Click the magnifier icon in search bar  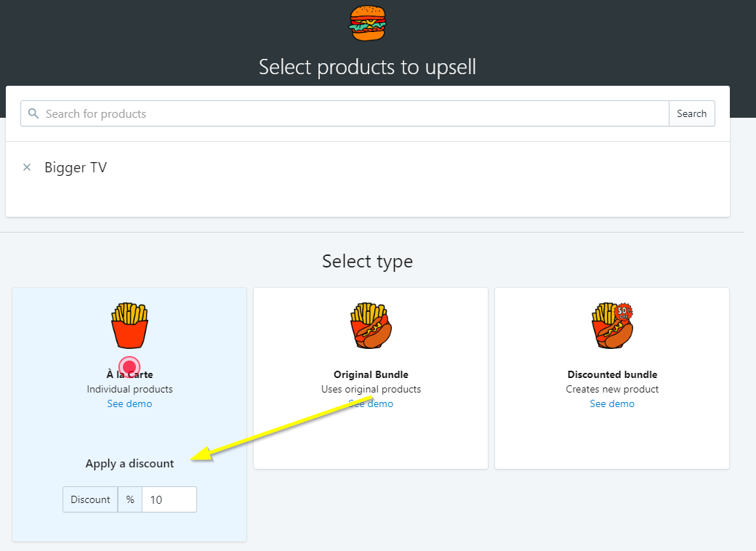coord(33,113)
